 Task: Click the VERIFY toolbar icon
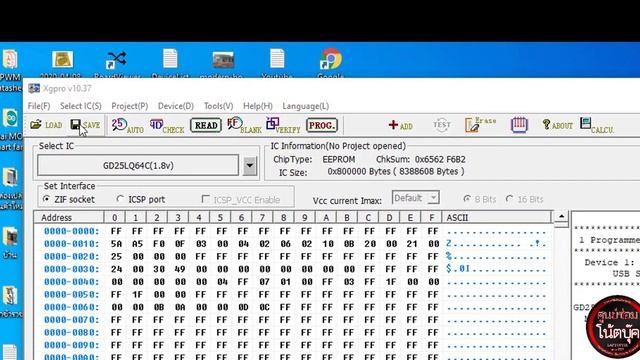(x=283, y=125)
